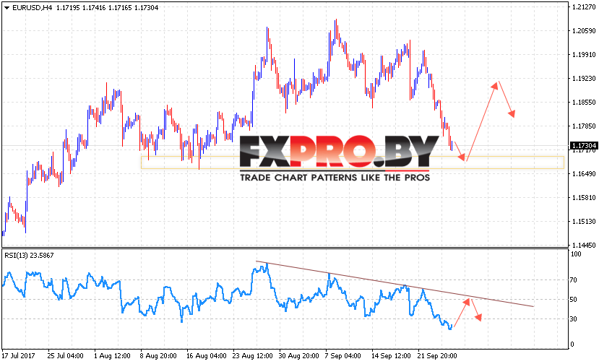Screen dimensions: 599x364
Task: Click RSI scale value 70
Action: click(x=574, y=280)
